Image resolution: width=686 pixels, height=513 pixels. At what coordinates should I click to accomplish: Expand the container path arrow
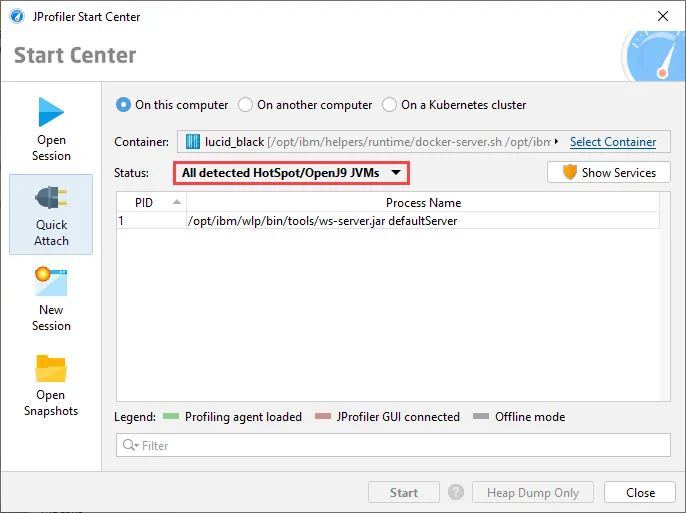pos(556,141)
